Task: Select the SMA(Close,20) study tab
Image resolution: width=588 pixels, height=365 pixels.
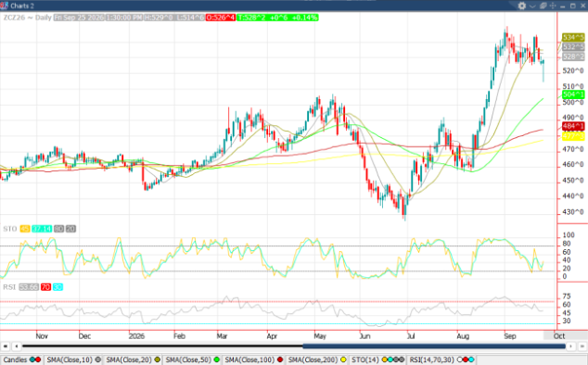Action: (133, 359)
